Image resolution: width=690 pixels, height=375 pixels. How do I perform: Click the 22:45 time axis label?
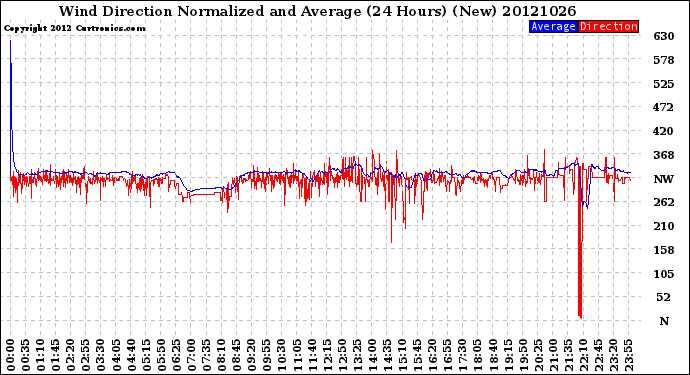coord(598,355)
